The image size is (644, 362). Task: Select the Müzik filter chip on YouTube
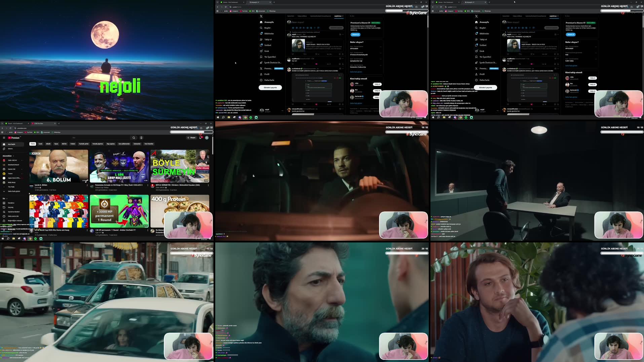pyautogui.click(x=48, y=144)
